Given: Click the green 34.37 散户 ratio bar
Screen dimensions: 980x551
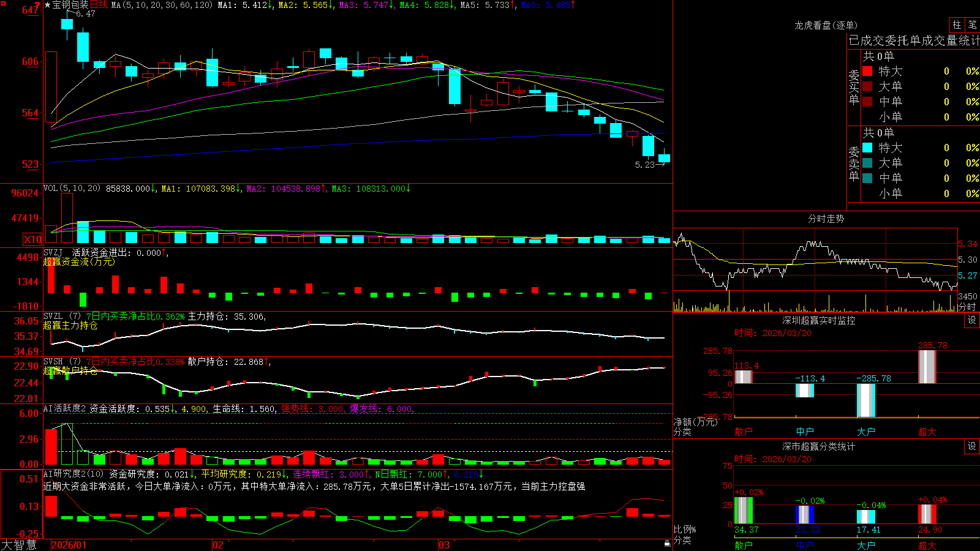Looking at the screenshot, I should click(744, 511).
